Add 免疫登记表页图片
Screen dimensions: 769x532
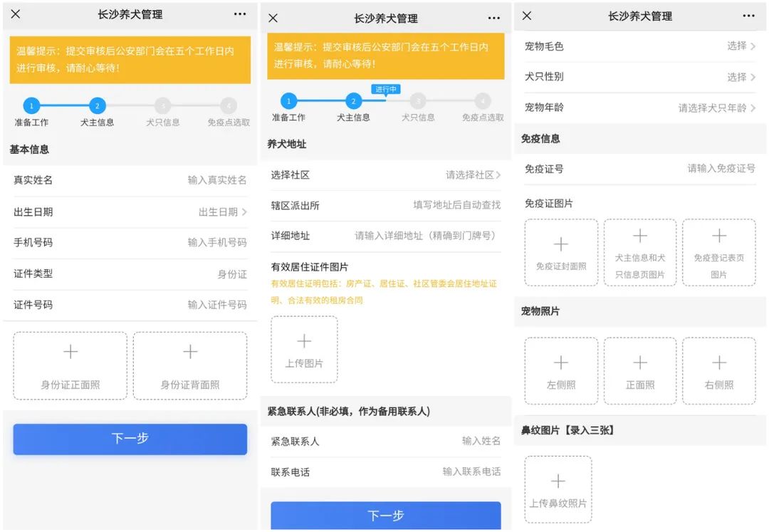[719, 253]
